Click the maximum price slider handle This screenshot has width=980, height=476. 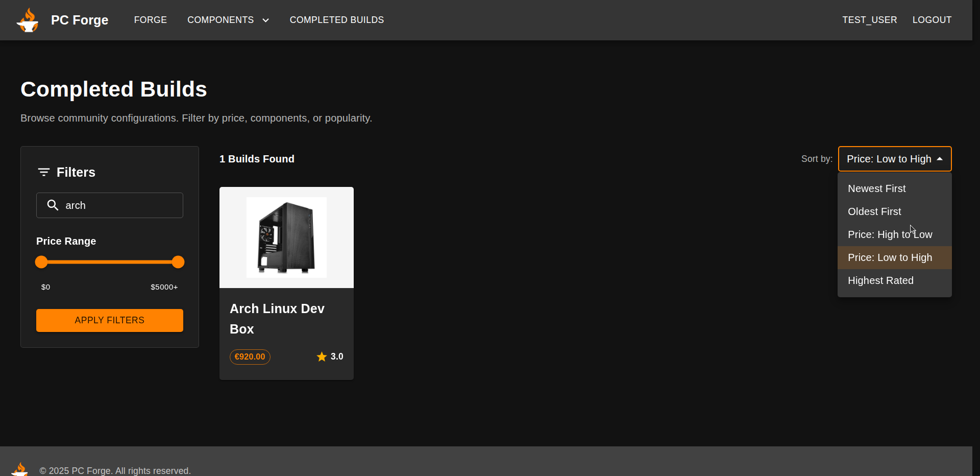178,262
